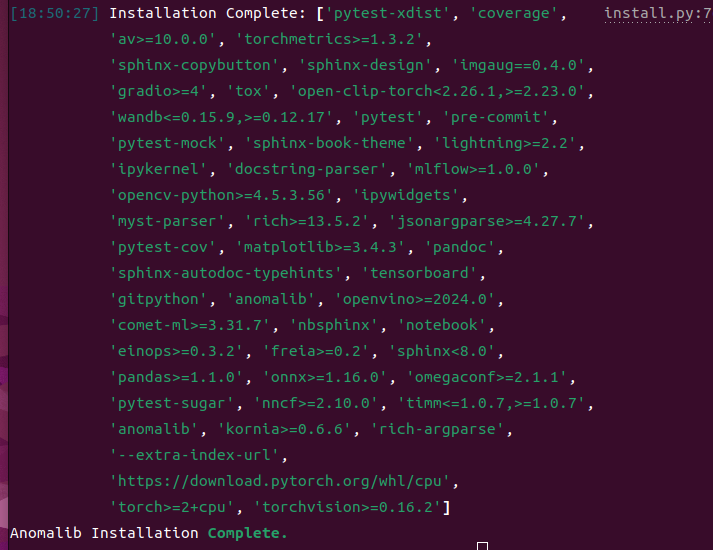Click the https://download.pytorch.org/whl/cpu URL

point(282,481)
